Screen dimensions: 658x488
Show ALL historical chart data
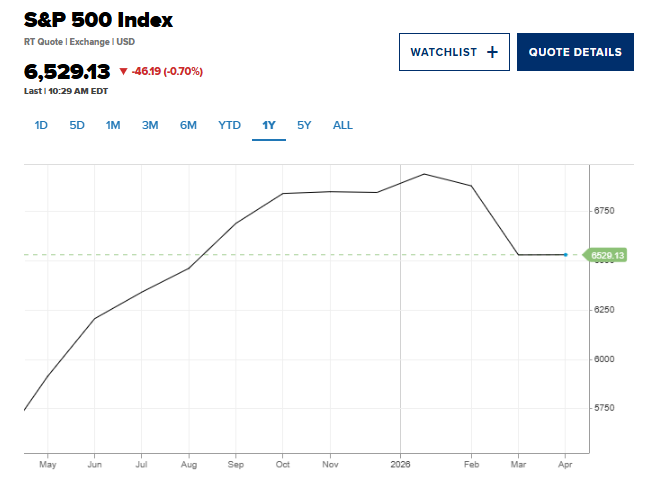click(x=343, y=125)
